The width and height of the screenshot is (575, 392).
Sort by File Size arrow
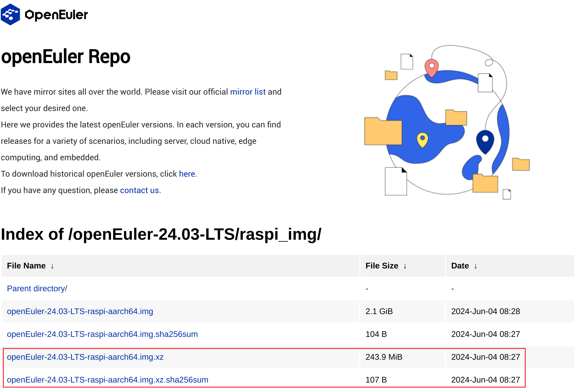[405, 266]
